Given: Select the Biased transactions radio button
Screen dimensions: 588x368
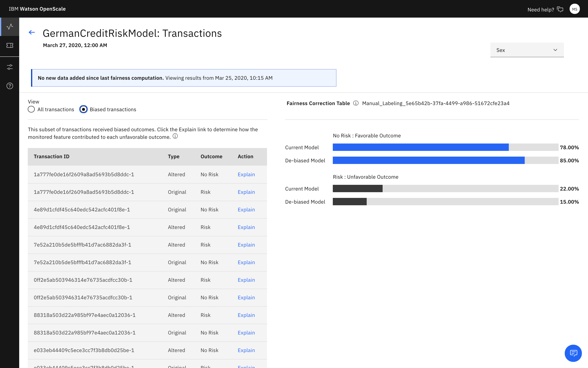Looking at the screenshot, I should point(83,109).
